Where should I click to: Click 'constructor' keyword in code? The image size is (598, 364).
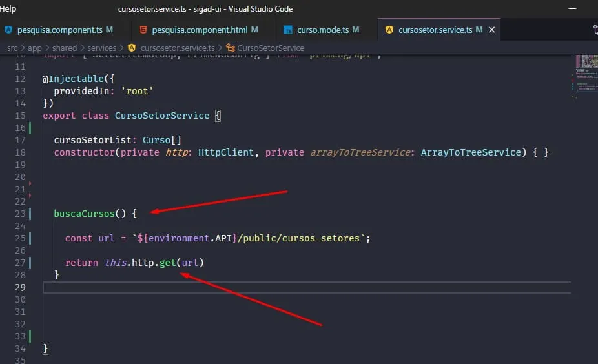coord(85,152)
